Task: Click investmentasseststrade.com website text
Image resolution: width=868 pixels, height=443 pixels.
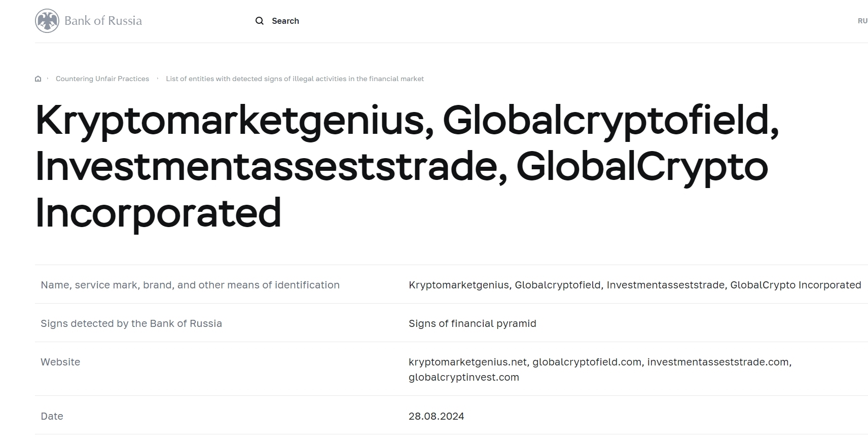Action: tap(718, 362)
